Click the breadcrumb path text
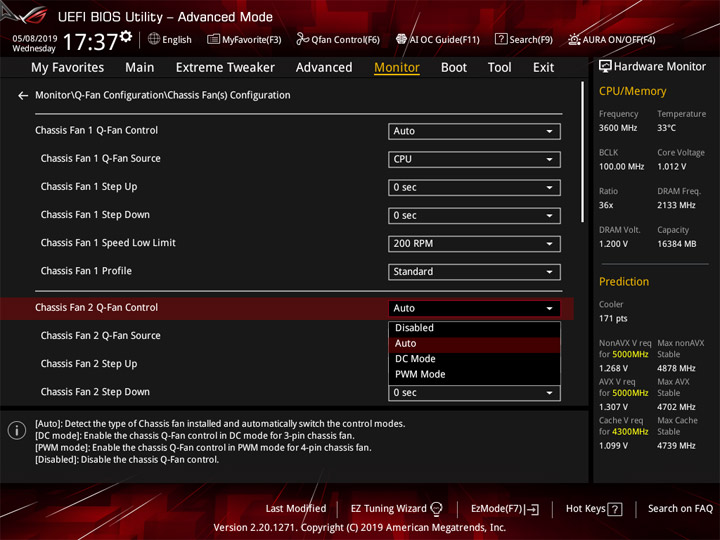Viewport: 720px width, 540px height. point(163,95)
